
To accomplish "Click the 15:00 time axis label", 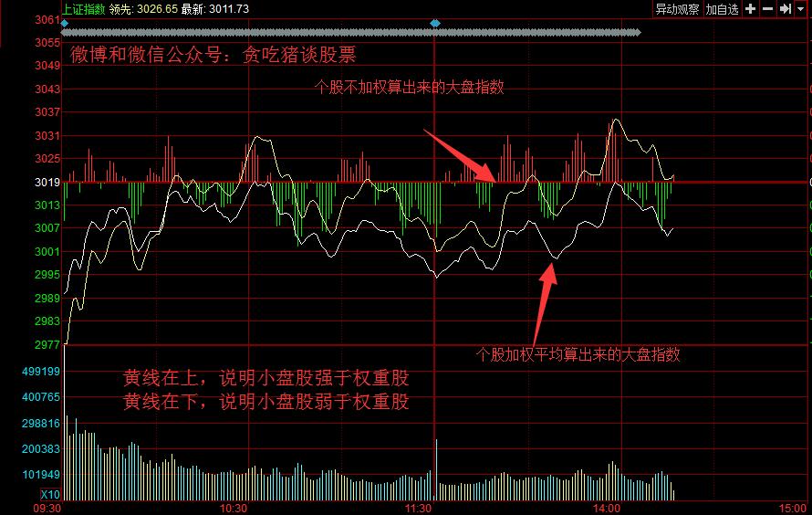I will tap(793, 509).
